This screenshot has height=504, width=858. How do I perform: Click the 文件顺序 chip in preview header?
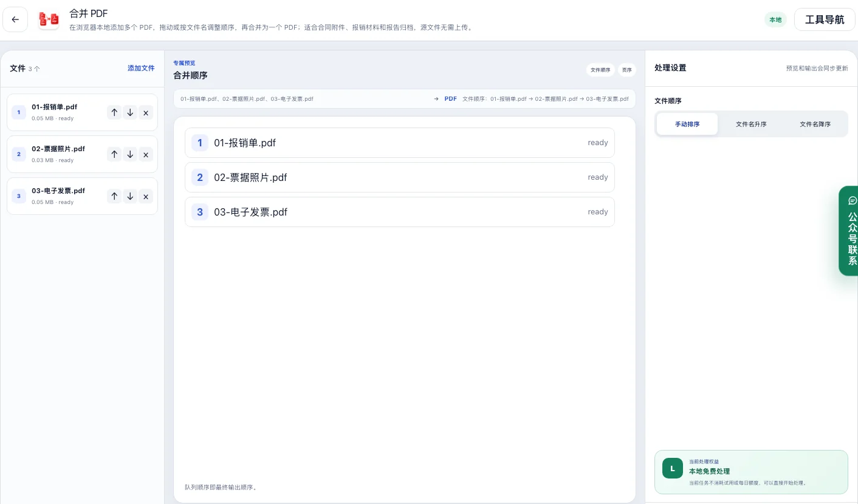[600, 70]
